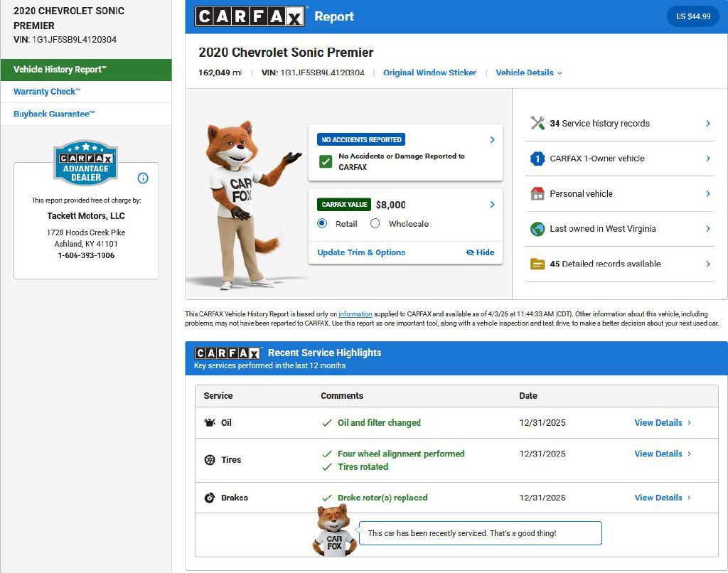Image resolution: width=728 pixels, height=573 pixels.
Task: Click the Personal vehicle house icon
Action: tap(537, 193)
